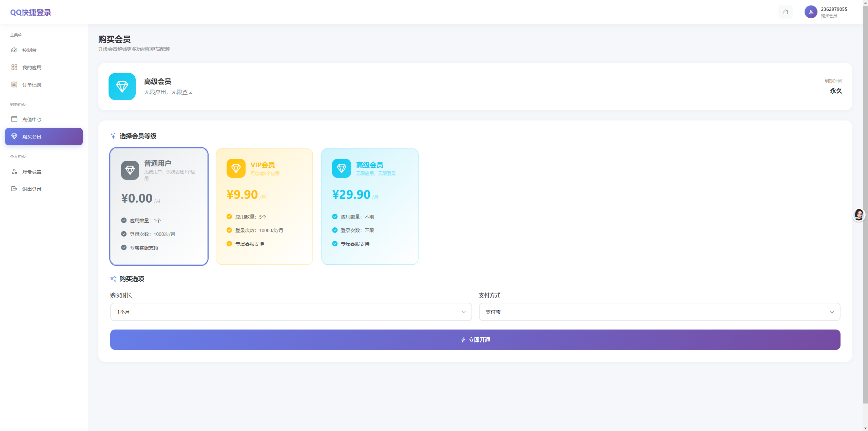The height and width of the screenshot is (431, 868).
Task: Open the 支付方式 dropdown showing 支付宝
Action: pos(659,312)
